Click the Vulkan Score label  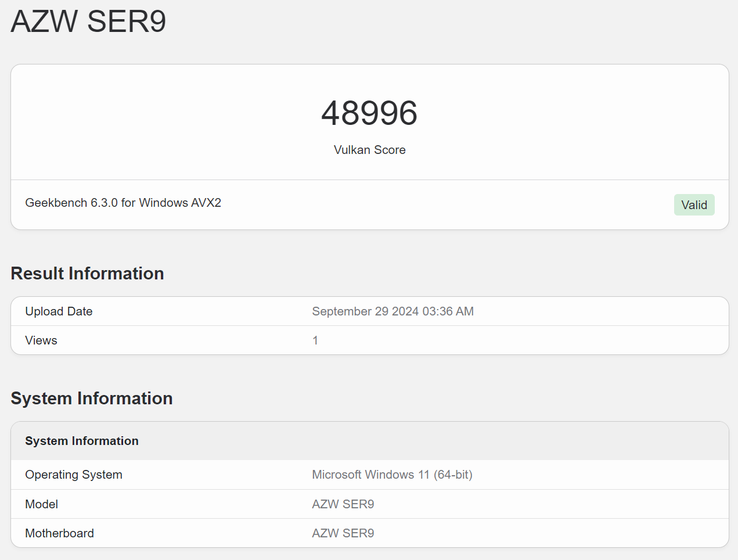[369, 150]
